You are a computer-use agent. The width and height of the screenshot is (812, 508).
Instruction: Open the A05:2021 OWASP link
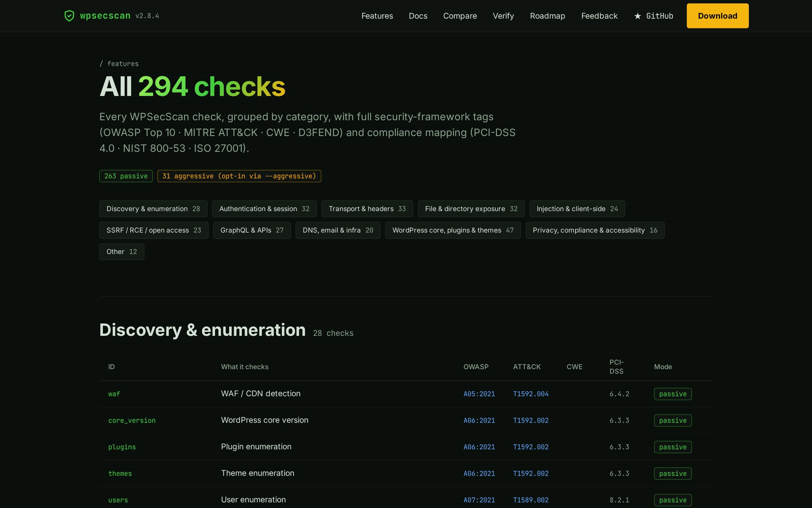point(479,394)
